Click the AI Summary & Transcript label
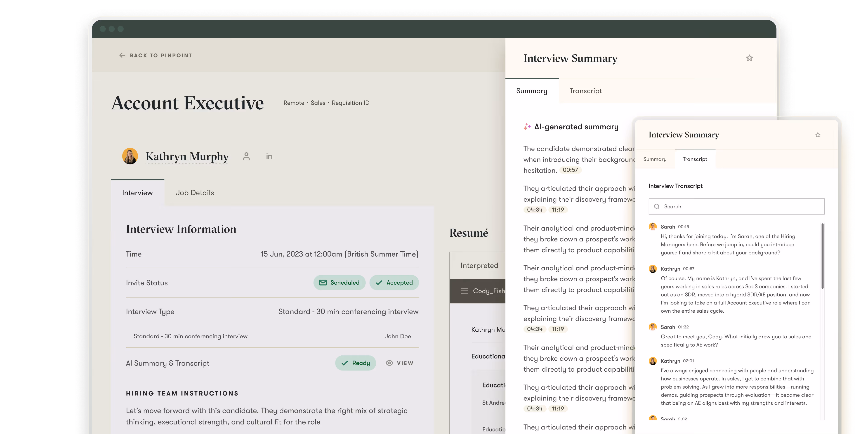Viewport: 868px width, 434px height. [x=167, y=363]
